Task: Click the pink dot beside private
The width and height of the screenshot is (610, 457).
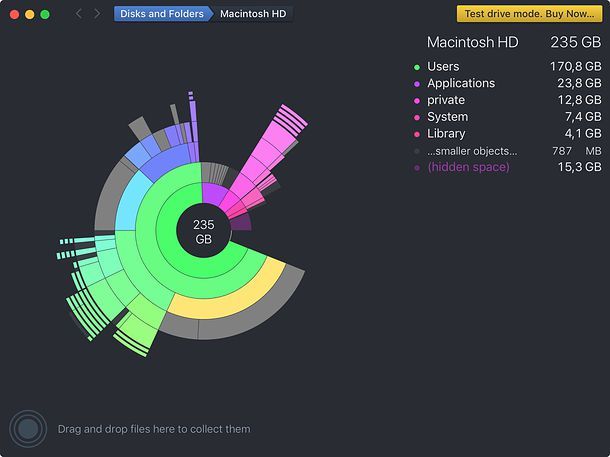Action: [417, 101]
